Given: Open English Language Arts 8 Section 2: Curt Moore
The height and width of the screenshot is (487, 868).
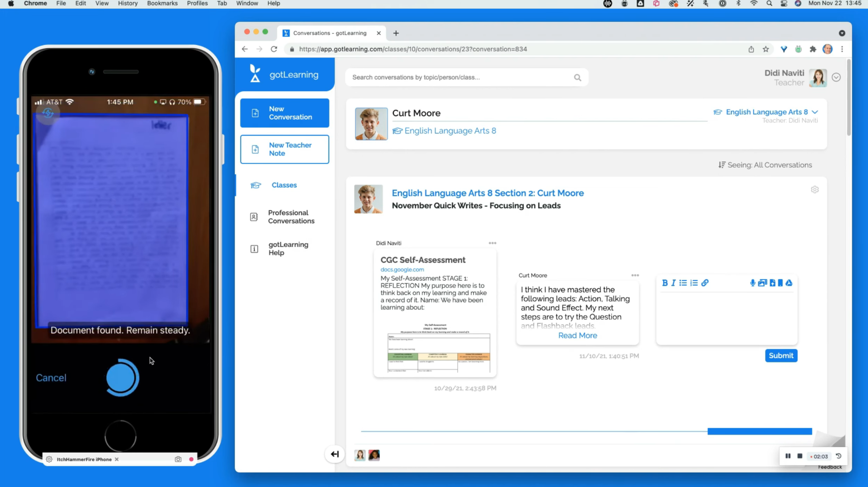Looking at the screenshot, I should coord(488,193).
